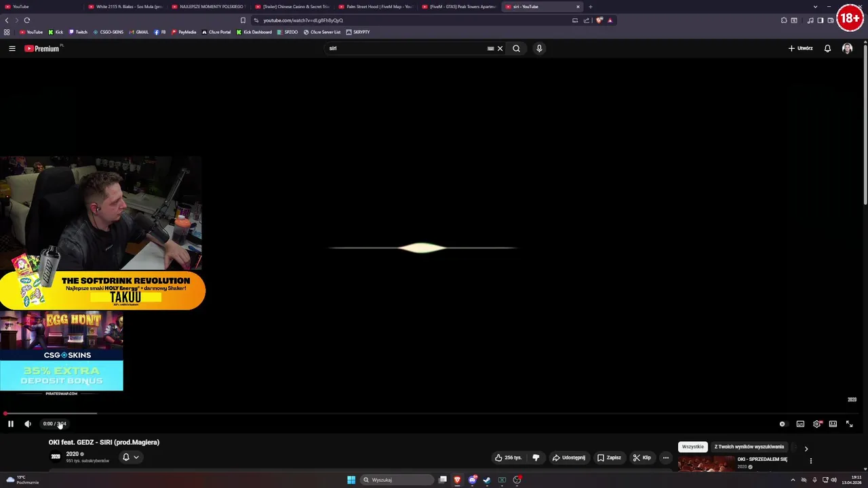868x488 pixels.
Task: Clear the search query with the X
Action: [x=500, y=48]
